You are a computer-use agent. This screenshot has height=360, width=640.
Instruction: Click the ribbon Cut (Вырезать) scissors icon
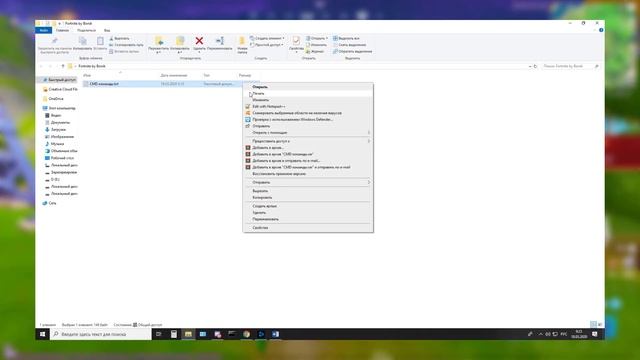(x=111, y=38)
